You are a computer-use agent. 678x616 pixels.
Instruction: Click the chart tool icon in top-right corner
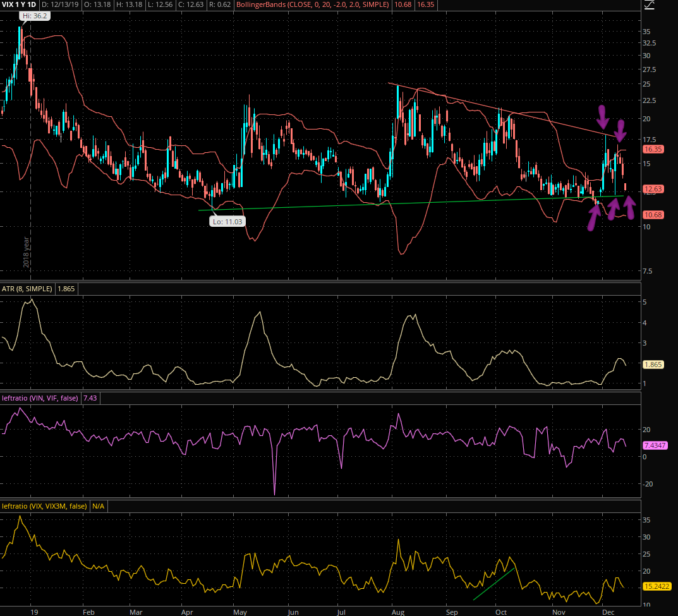click(x=649, y=5)
